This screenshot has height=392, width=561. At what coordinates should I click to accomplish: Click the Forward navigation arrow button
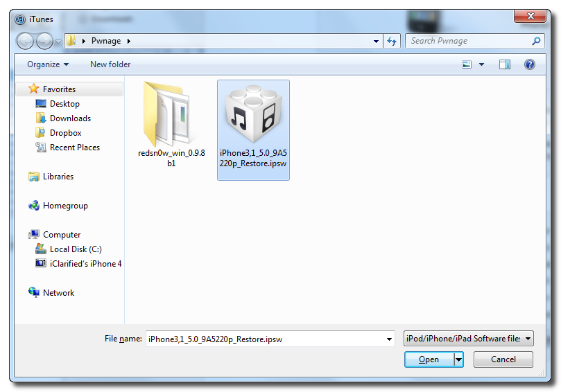[44, 41]
